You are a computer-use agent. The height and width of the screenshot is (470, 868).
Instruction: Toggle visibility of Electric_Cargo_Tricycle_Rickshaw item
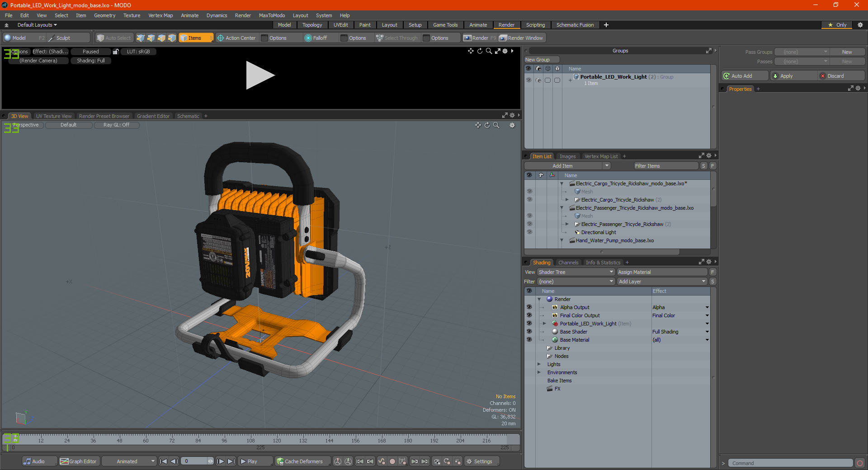point(529,199)
